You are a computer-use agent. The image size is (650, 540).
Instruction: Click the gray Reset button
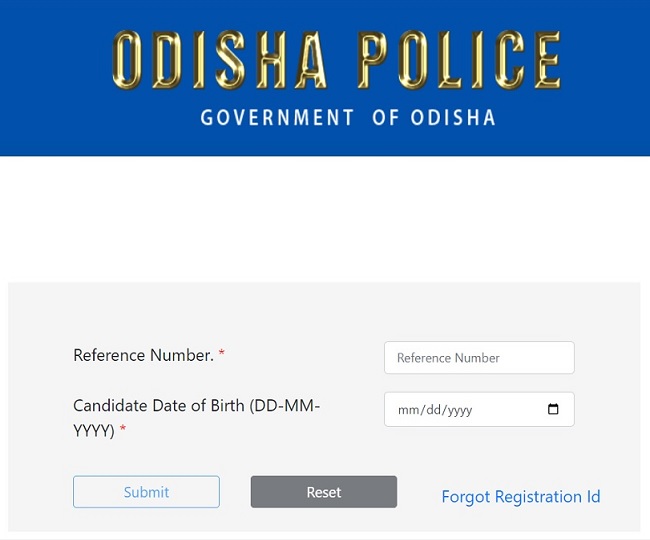323,492
